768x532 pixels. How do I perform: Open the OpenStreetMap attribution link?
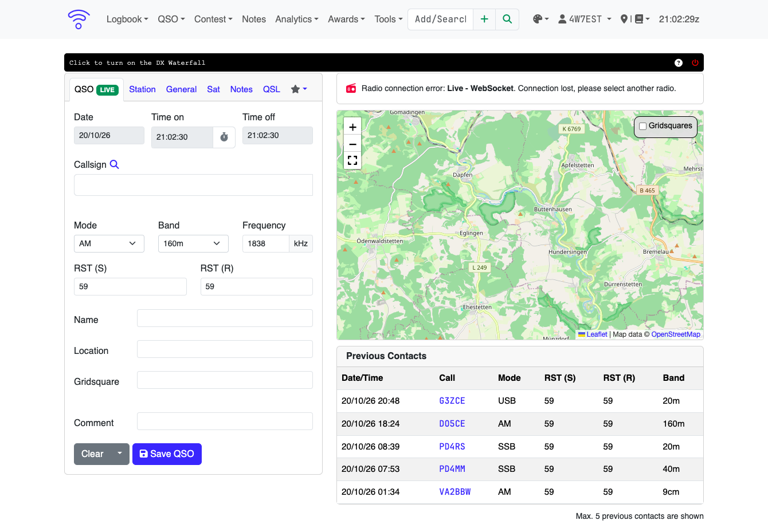(676, 334)
